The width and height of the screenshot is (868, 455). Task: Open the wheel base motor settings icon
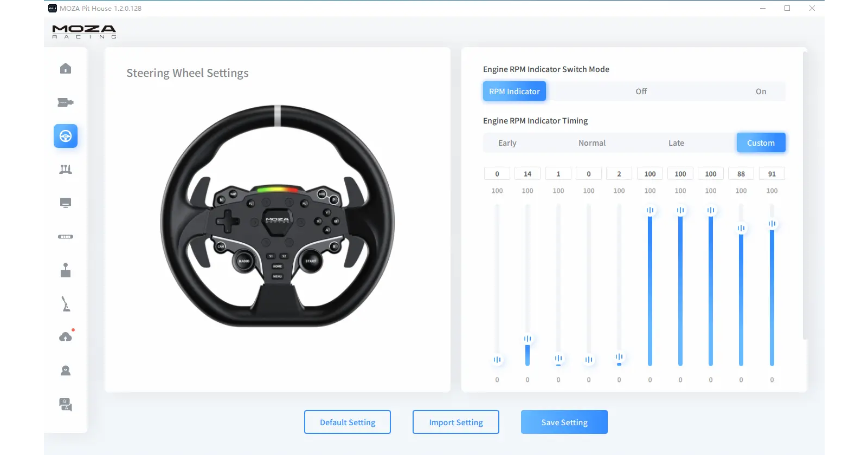[x=66, y=102]
